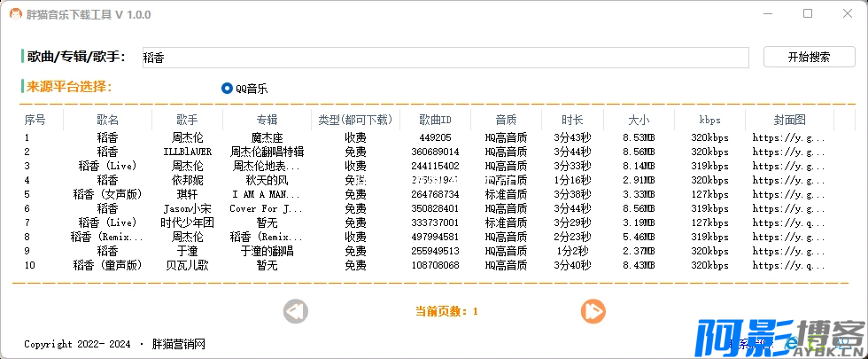The image size is (868, 359).
Task: Select the QQ音乐 radio button
Action: (244, 89)
